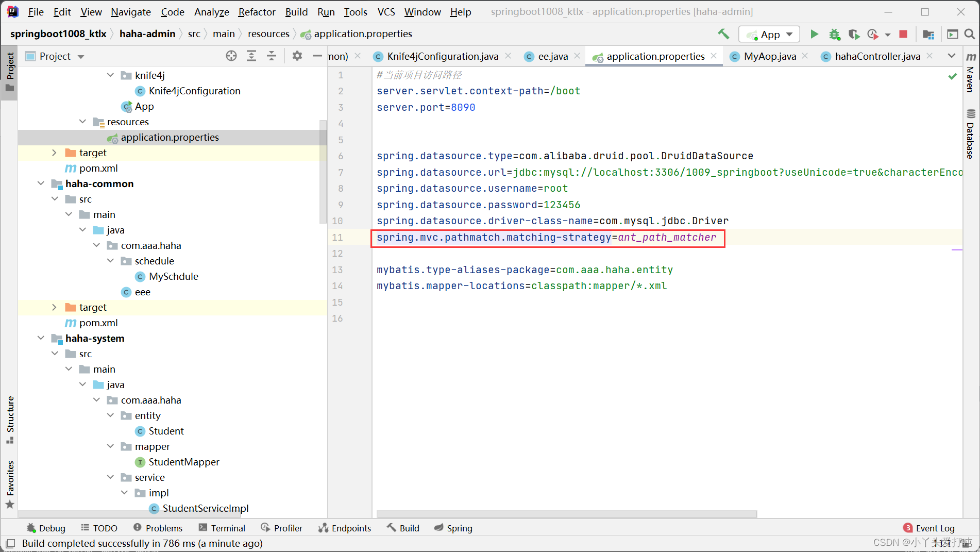Collapse the entity package

pyautogui.click(x=110, y=415)
